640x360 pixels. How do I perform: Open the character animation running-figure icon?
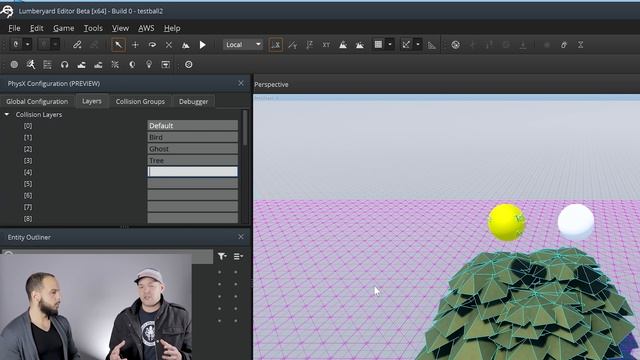coord(31,64)
